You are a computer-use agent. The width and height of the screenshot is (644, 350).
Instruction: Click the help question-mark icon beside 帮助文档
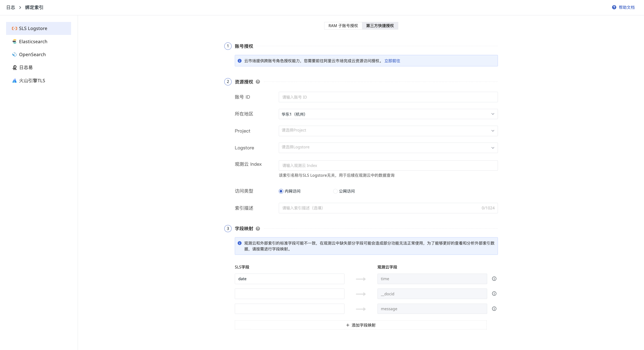point(614,7)
